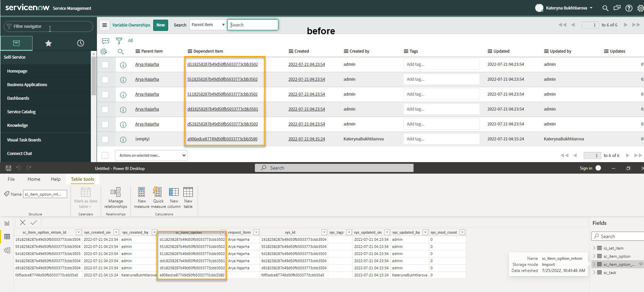
Task: Toggle the select-all checkbox below list
Action: pyautogui.click(x=105, y=155)
